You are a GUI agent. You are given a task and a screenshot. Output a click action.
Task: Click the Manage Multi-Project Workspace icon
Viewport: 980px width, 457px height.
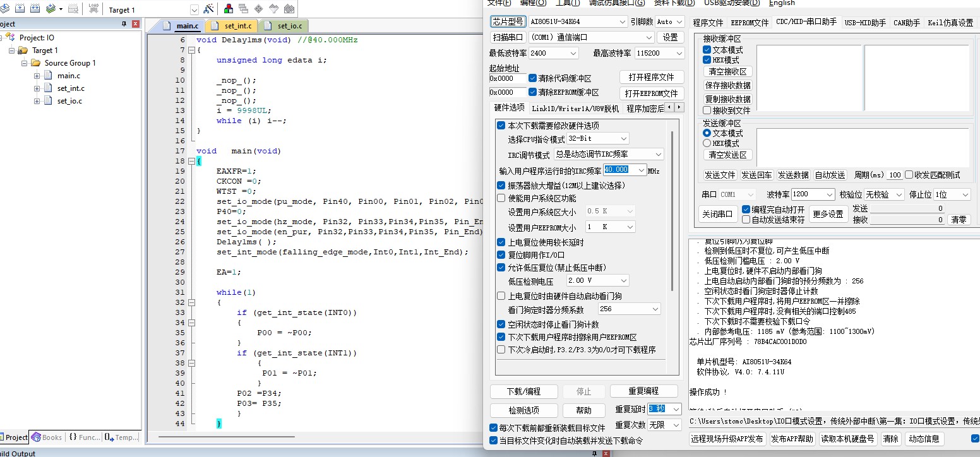tap(243, 9)
